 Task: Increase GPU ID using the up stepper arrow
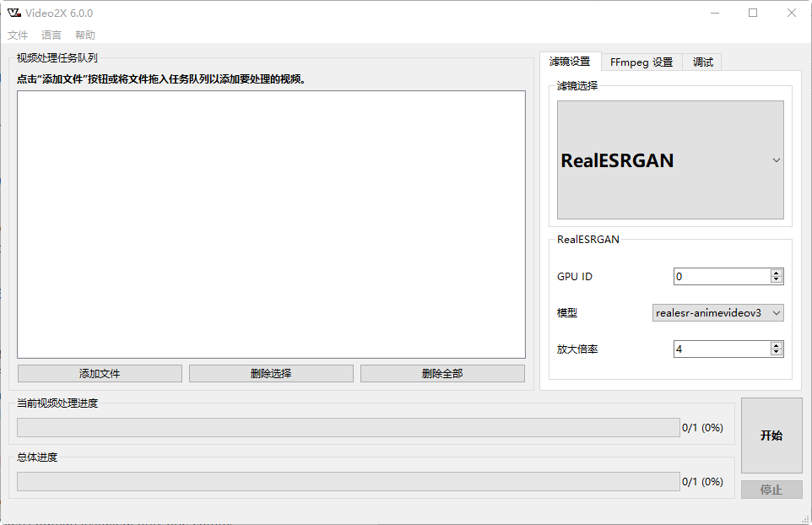tap(776, 272)
